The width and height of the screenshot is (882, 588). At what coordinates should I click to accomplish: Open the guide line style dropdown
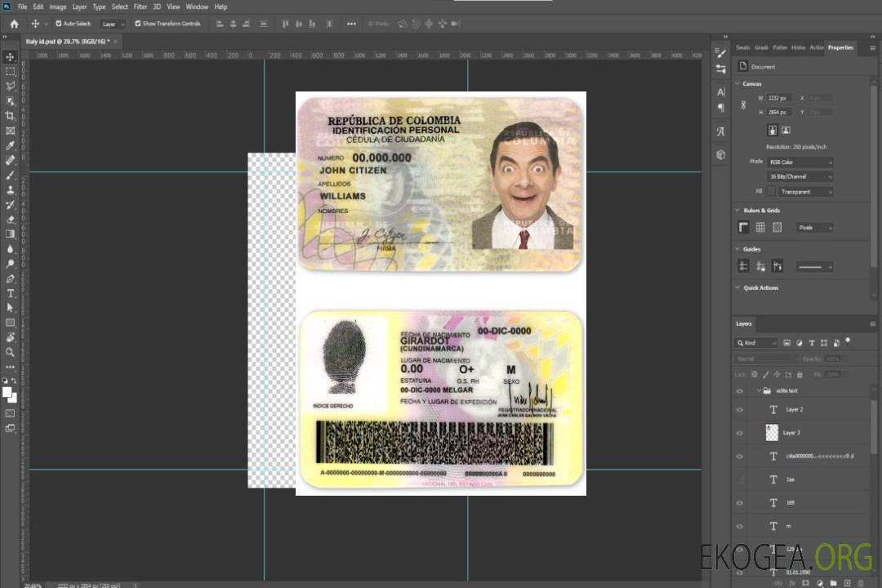pyautogui.click(x=815, y=267)
